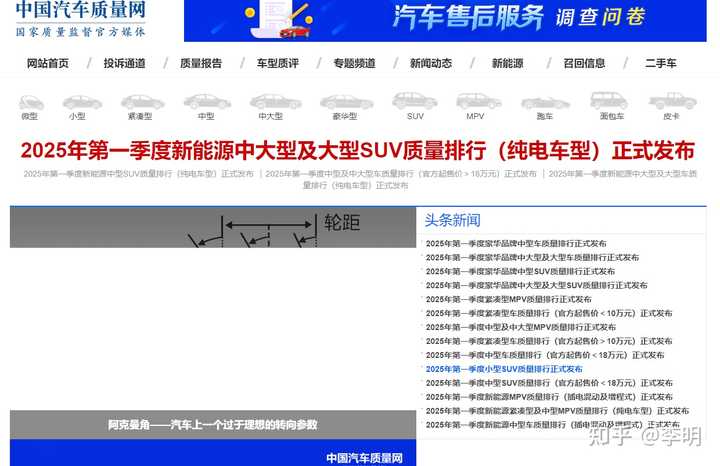
Task: Open news 豪华品牌中大型及大型SUV质量排行正式发布
Action: [536, 285]
